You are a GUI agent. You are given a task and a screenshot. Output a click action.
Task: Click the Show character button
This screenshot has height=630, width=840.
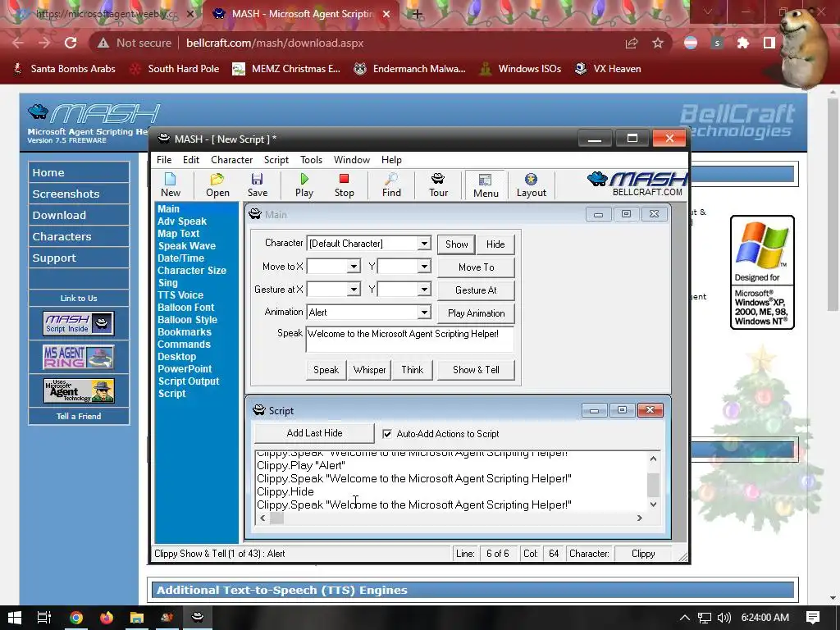456,244
